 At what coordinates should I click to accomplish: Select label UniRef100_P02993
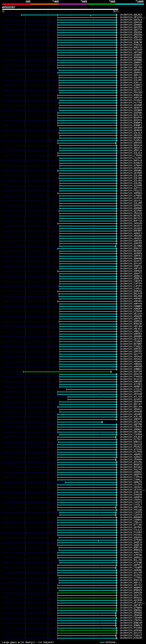[x=131, y=533]
